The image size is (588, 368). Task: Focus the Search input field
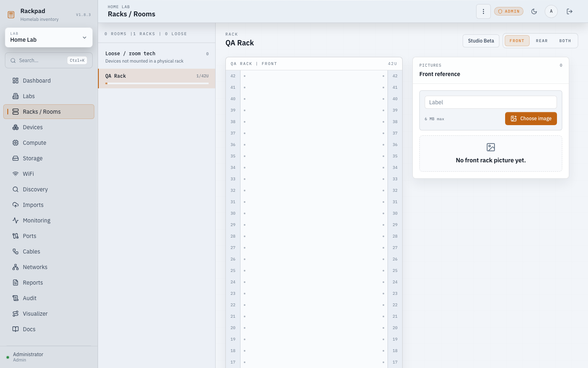pos(49,61)
